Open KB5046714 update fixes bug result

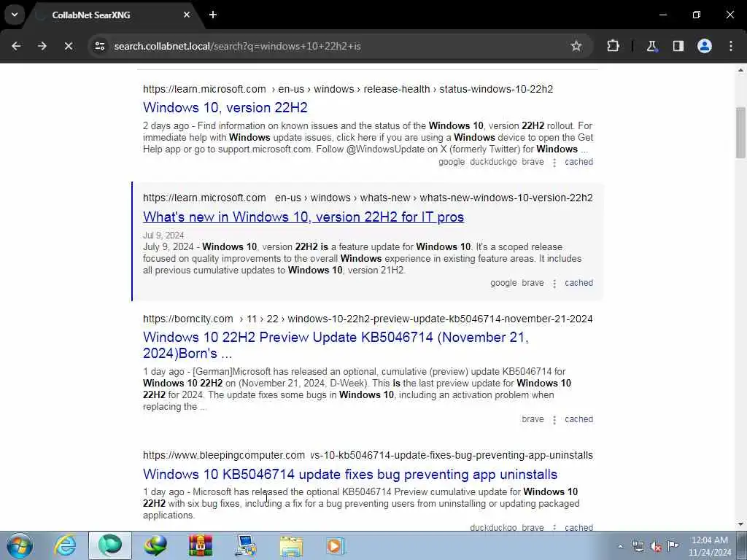350,474
